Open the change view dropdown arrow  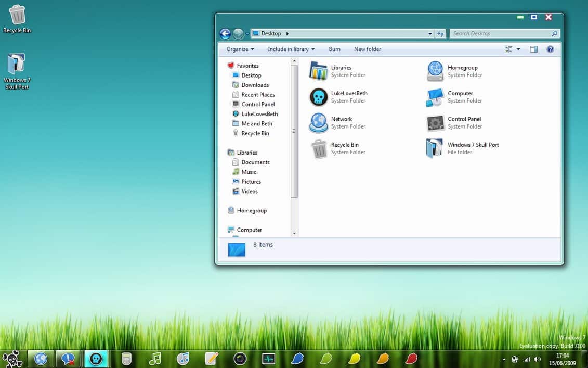pos(518,48)
